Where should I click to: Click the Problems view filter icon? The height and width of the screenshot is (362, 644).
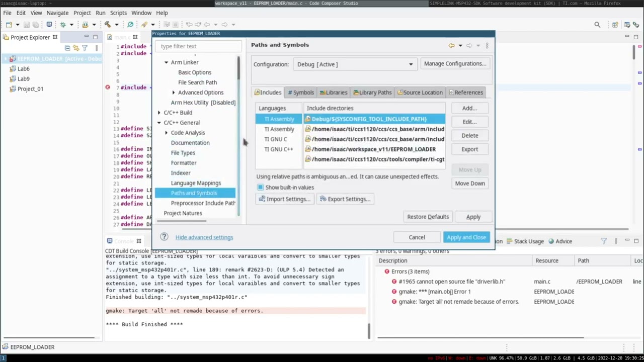point(604,241)
